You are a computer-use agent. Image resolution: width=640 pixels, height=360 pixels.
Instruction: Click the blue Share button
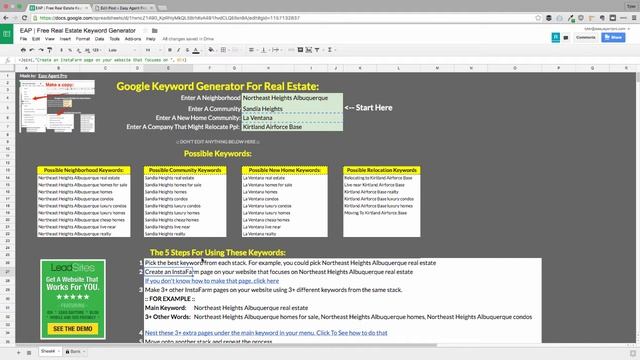[613, 37]
